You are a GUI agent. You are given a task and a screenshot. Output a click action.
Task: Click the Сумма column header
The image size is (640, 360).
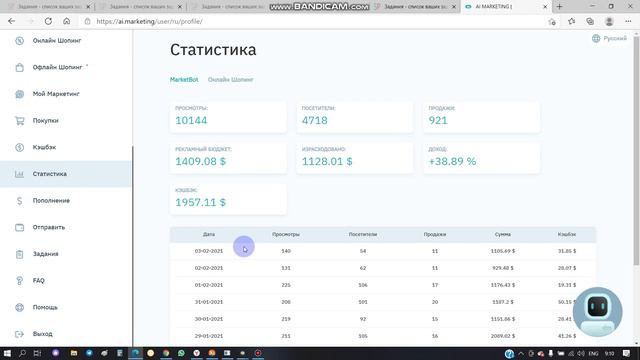pos(503,234)
